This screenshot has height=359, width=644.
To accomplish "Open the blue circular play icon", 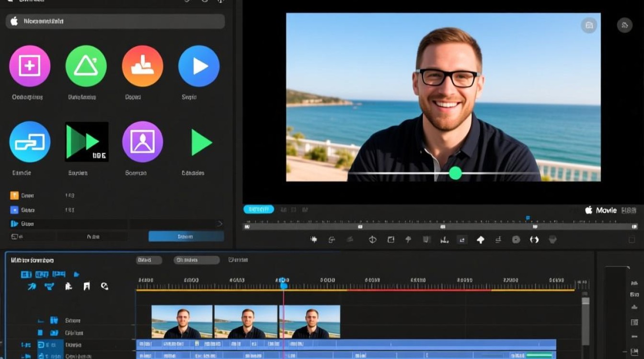I will tap(199, 66).
